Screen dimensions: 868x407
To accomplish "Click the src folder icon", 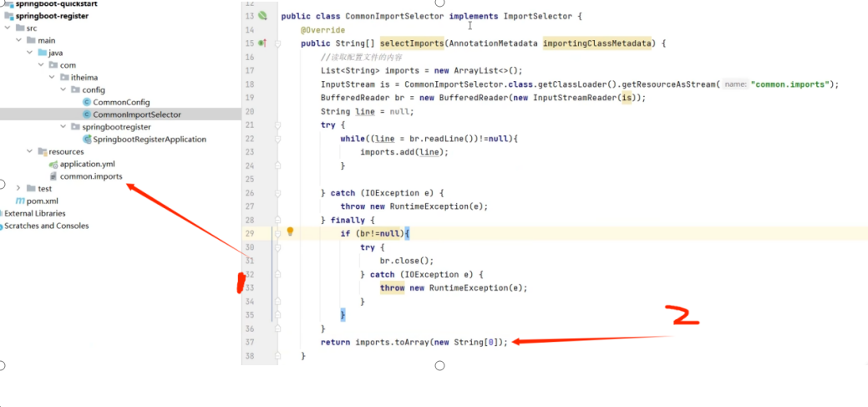I will (x=20, y=28).
